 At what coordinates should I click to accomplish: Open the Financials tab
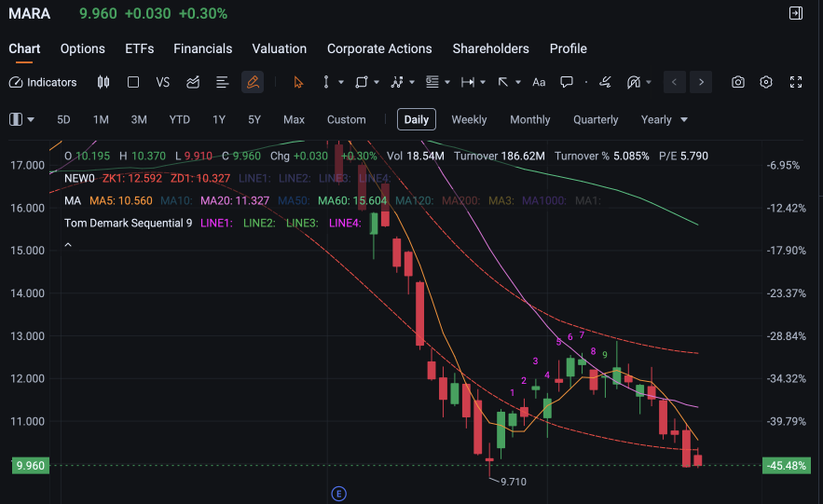tap(202, 48)
